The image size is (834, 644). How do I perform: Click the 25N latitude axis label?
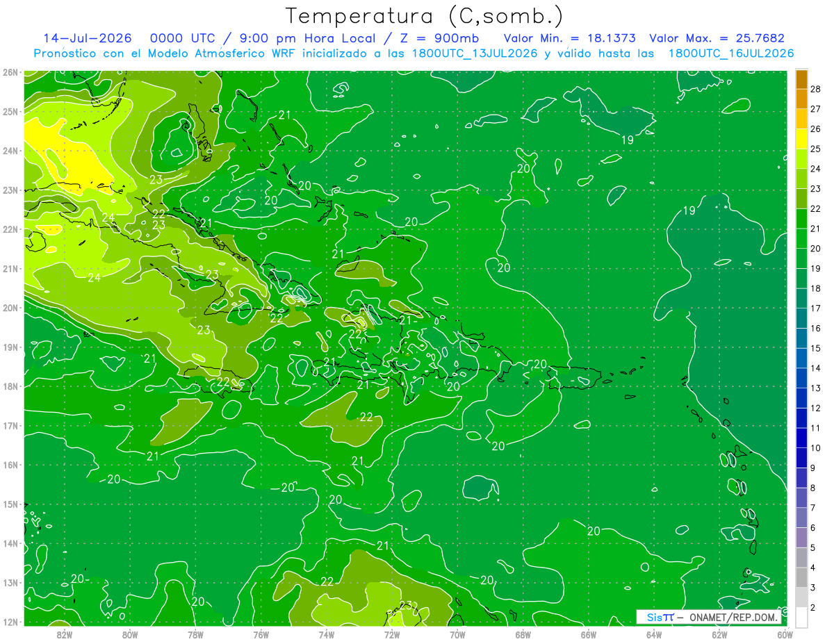tap(10, 111)
